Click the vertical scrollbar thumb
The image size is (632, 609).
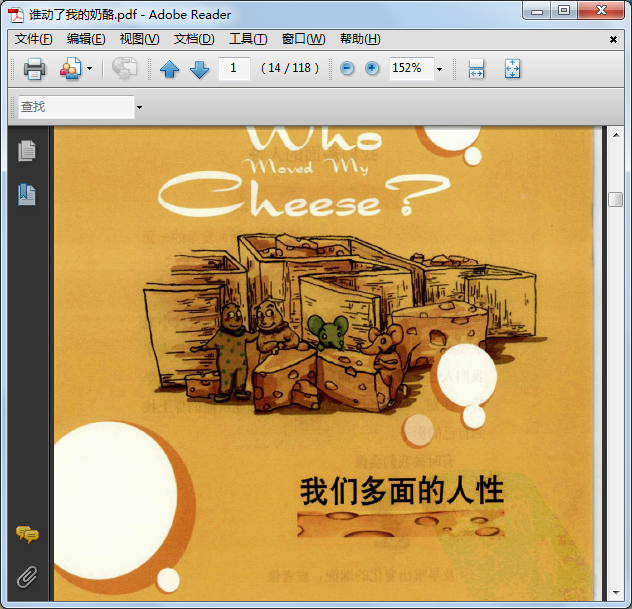[x=615, y=199]
